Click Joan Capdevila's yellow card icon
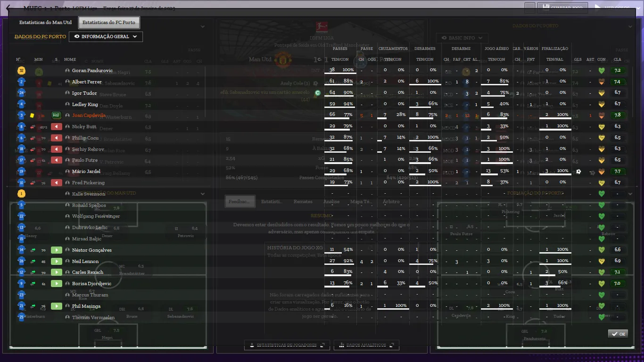 tap(32, 115)
